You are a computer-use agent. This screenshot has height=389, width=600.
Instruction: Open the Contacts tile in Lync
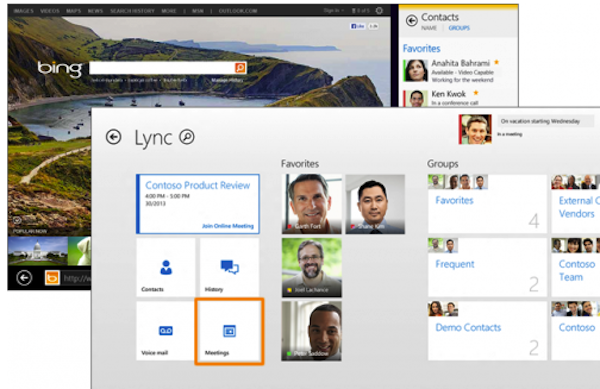pos(166,267)
